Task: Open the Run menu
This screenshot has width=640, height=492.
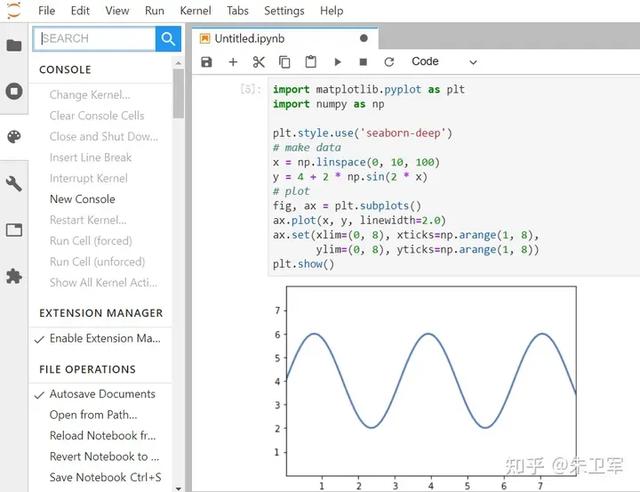Action: (154, 11)
